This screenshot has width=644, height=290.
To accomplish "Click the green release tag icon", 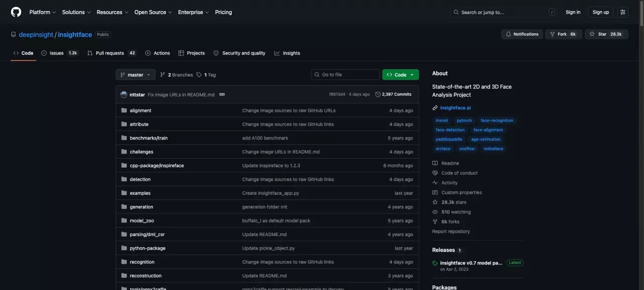I will coord(435,263).
